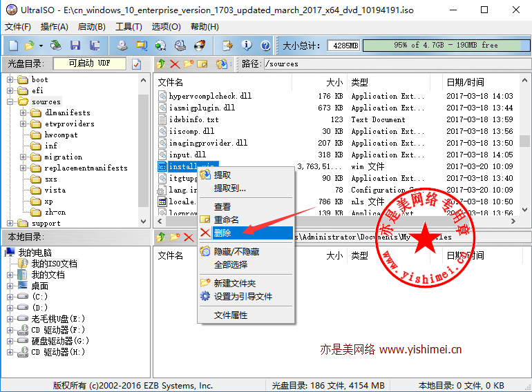Choose 提取 from the context menu
The width and height of the screenshot is (532, 392).
[x=246, y=175]
